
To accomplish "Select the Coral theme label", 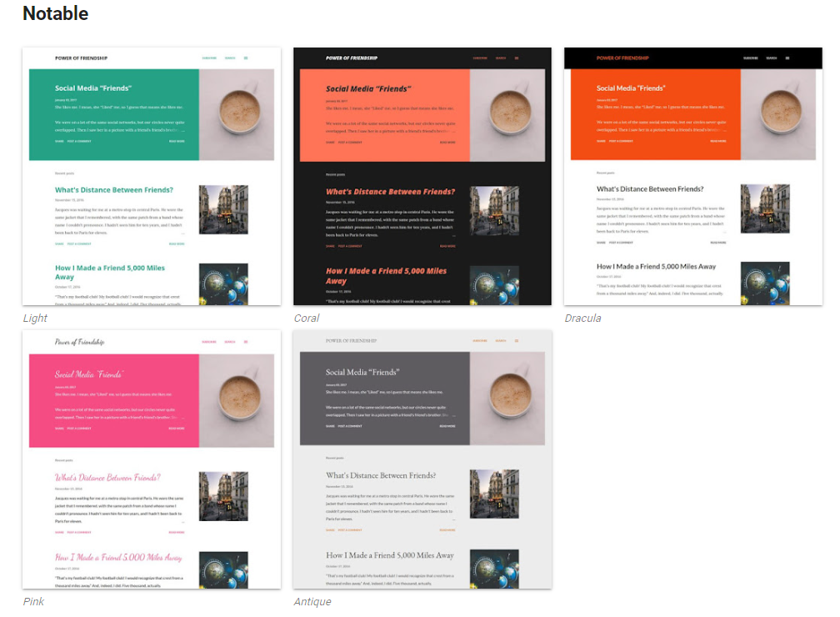I will [x=307, y=319].
